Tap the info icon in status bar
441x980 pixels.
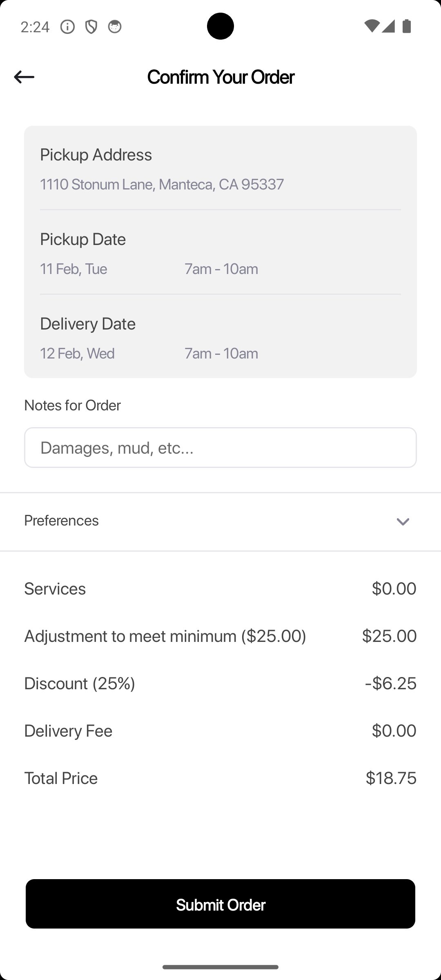click(67, 27)
